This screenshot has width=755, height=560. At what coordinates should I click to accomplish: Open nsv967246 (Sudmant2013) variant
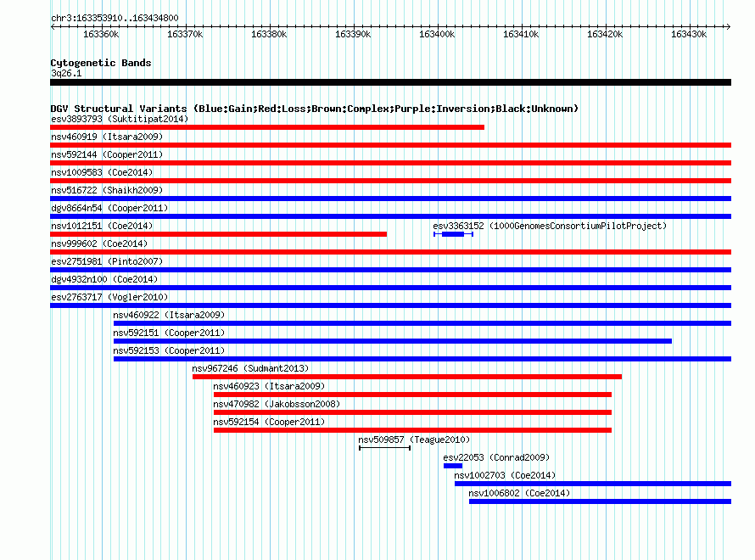coord(250,368)
